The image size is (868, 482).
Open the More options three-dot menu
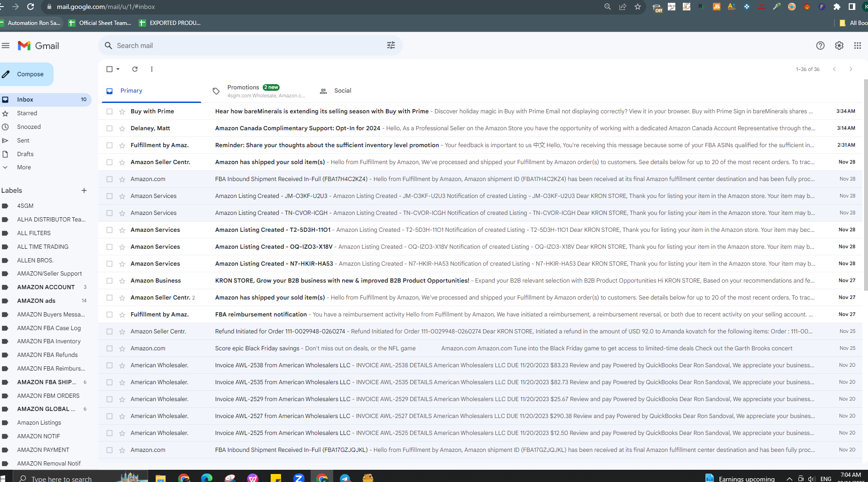pos(152,69)
